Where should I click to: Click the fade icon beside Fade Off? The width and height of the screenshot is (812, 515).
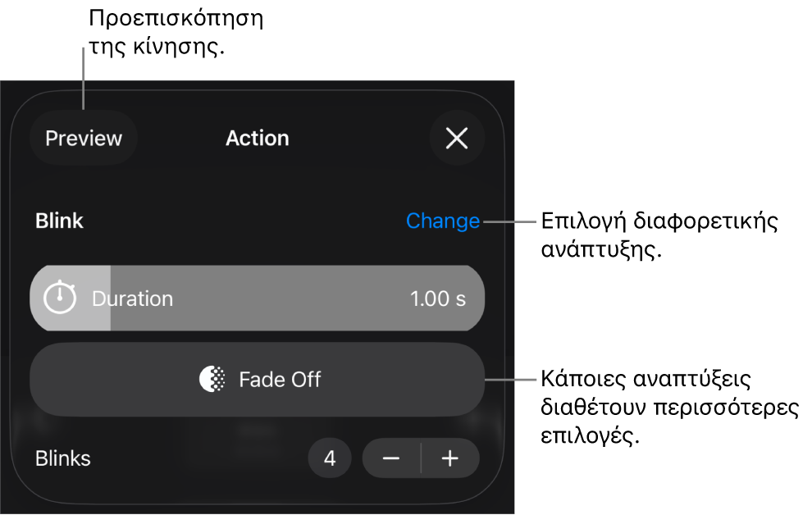(x=212, y=379)
